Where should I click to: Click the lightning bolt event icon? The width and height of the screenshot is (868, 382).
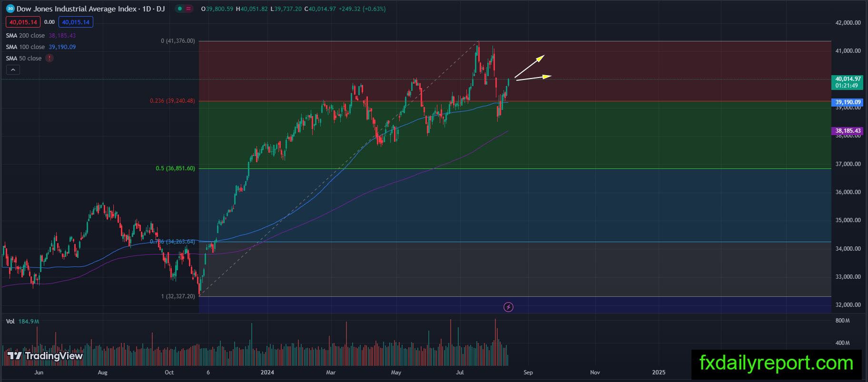508,307
